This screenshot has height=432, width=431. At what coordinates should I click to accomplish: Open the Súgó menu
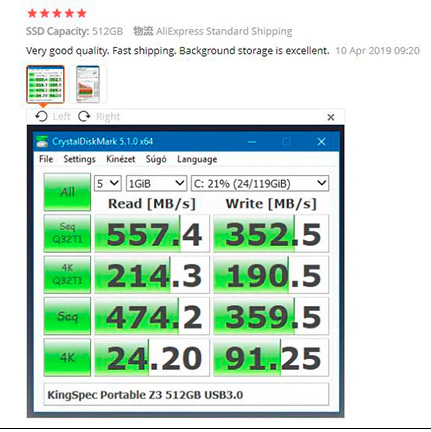156,159
